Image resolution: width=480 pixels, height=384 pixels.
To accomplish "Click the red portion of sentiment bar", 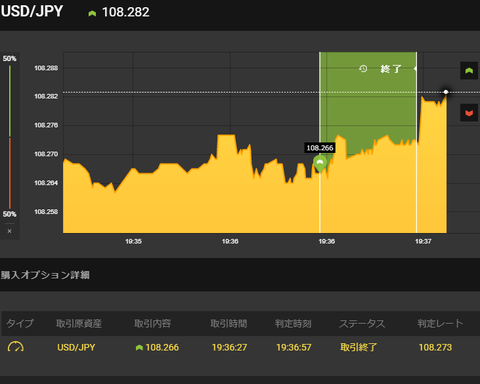I will point(10,173).
